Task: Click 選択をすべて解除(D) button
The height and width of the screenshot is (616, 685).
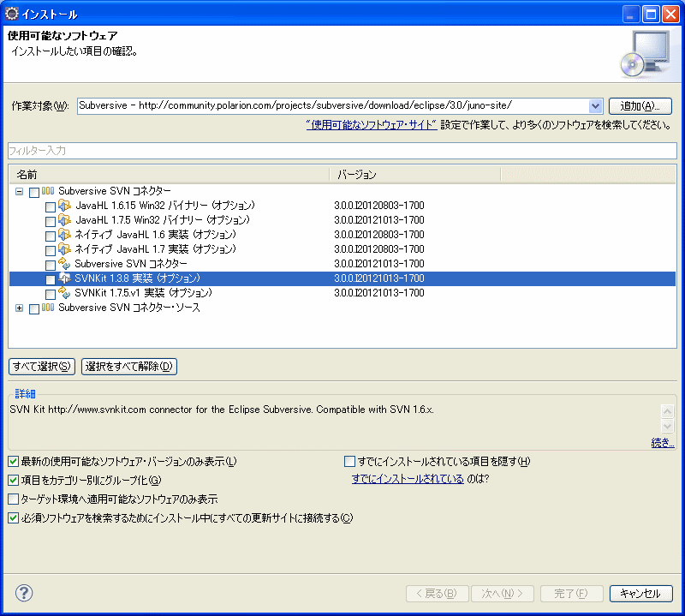Action: point(129,367)
